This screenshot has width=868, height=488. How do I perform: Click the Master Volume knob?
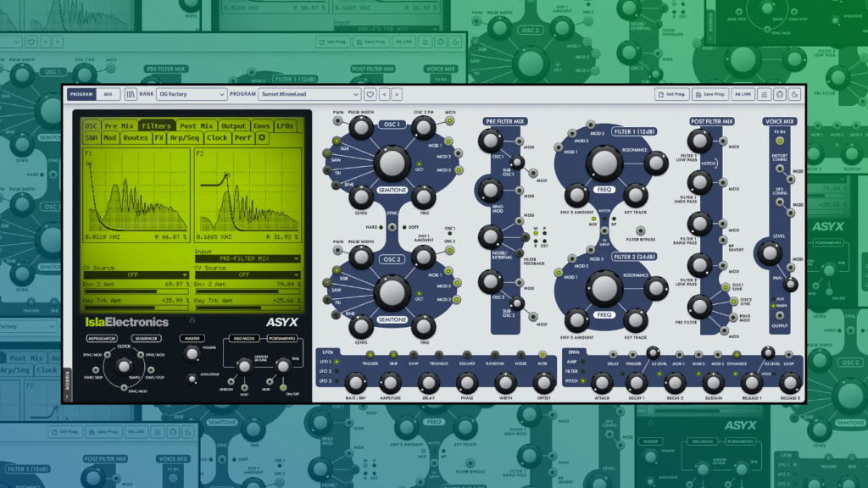tap(192, 353)
